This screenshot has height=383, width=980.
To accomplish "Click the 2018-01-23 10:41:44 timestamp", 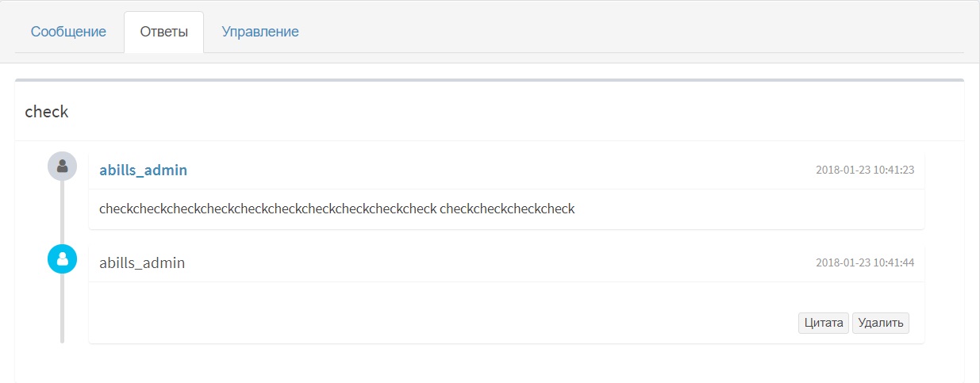I will (865, 262).
